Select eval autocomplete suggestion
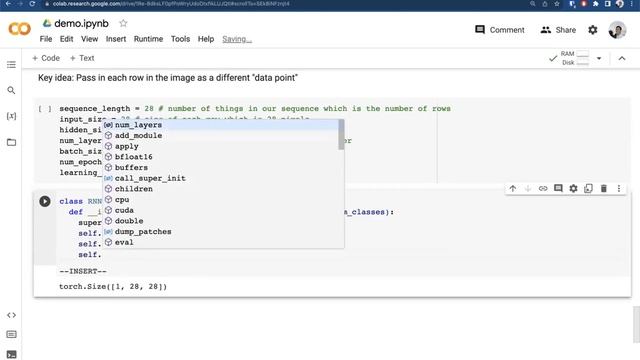Viewport: 640px width, 360px height. (x=220, y=242)
